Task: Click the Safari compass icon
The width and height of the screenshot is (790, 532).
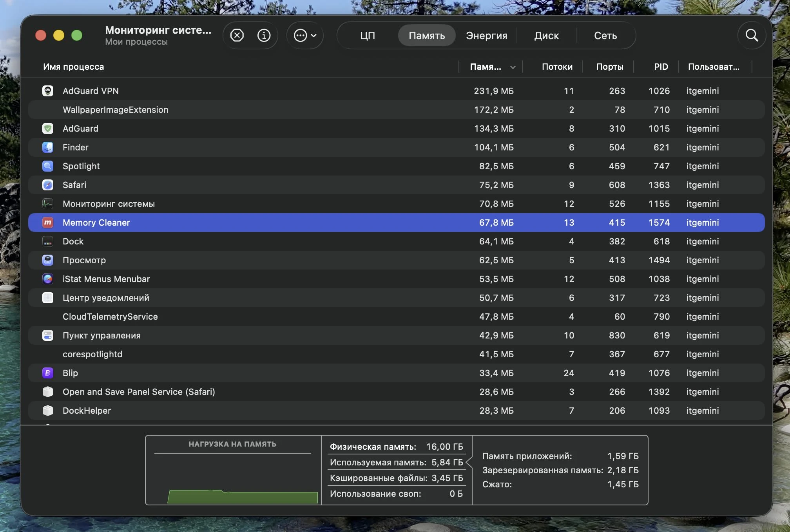Action: (48, 185)
